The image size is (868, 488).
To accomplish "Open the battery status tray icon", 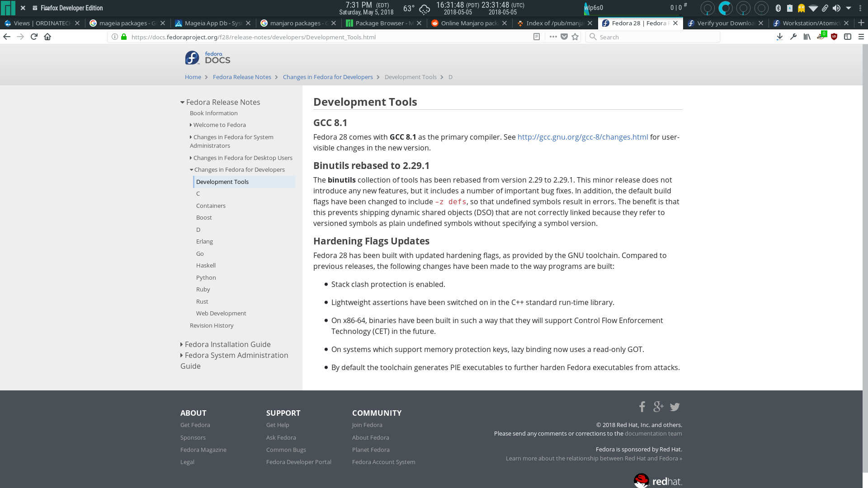I will click(789, 8).
